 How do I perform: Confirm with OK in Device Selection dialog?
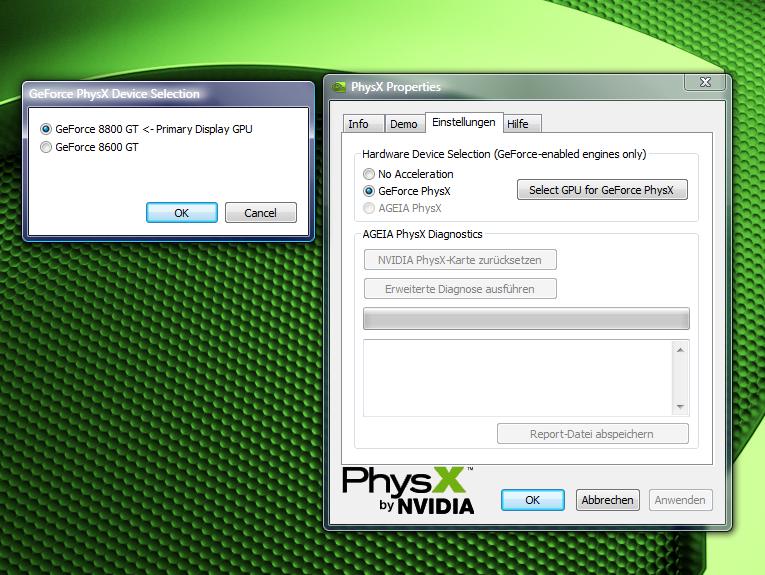[x=181, y=213]
